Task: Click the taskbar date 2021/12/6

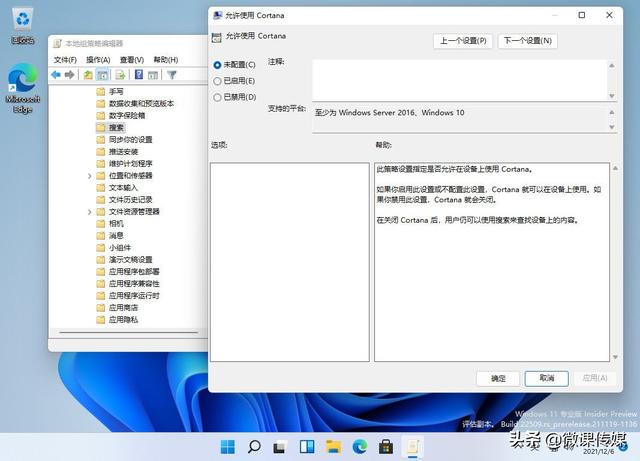Action: coord(599,452)
